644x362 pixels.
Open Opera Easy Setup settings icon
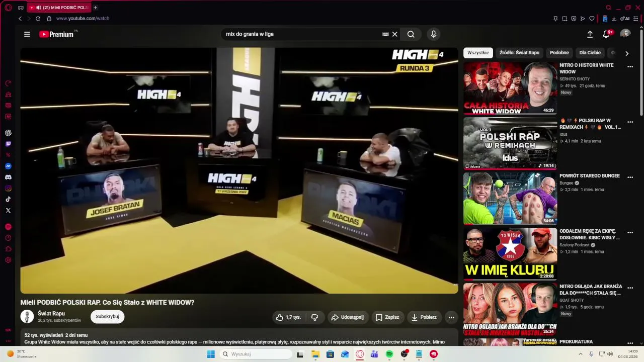635,19
